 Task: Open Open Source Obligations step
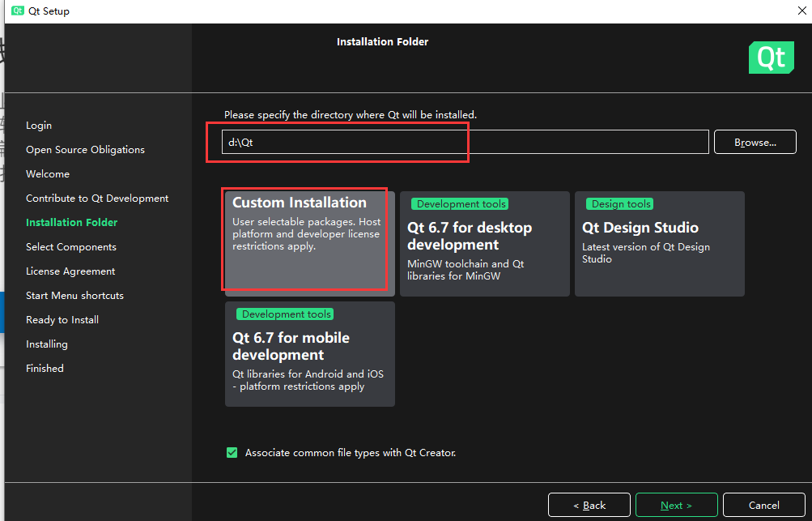point(86,150)
